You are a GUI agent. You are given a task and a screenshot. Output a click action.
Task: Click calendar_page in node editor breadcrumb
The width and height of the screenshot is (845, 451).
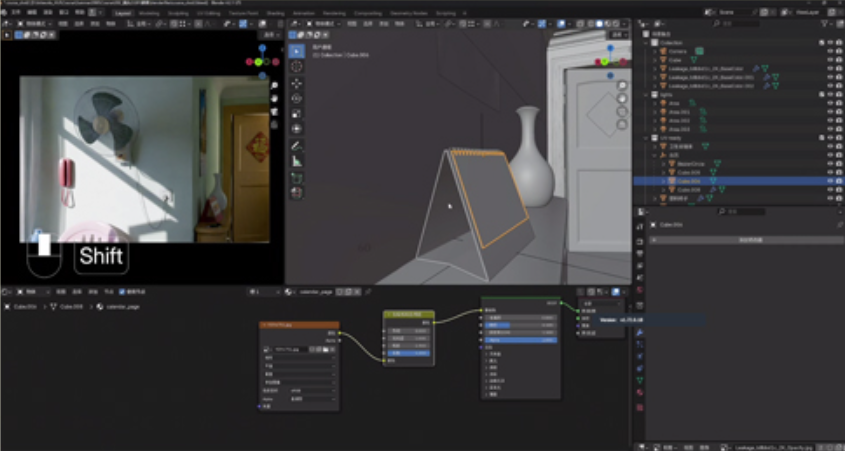123,307
